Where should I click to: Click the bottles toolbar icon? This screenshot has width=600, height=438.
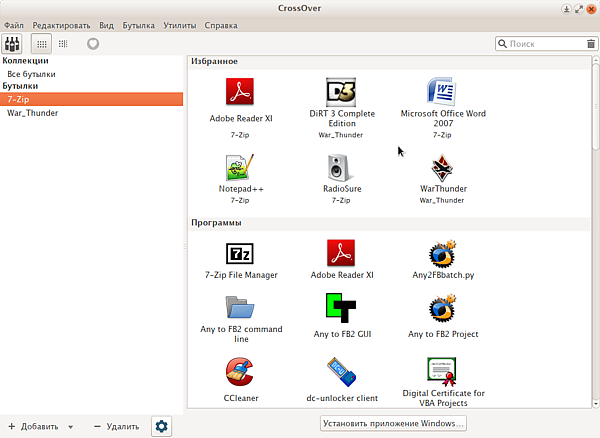[x=12, y=44]
